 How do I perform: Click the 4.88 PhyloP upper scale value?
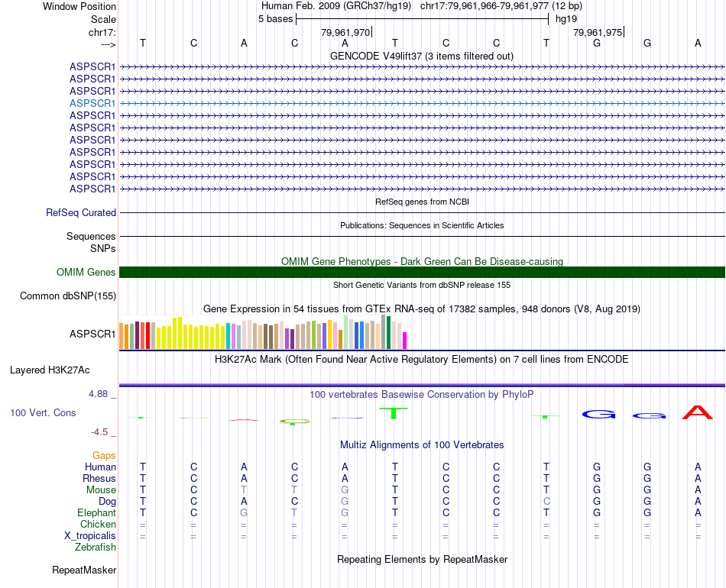[x=98, y=394]
